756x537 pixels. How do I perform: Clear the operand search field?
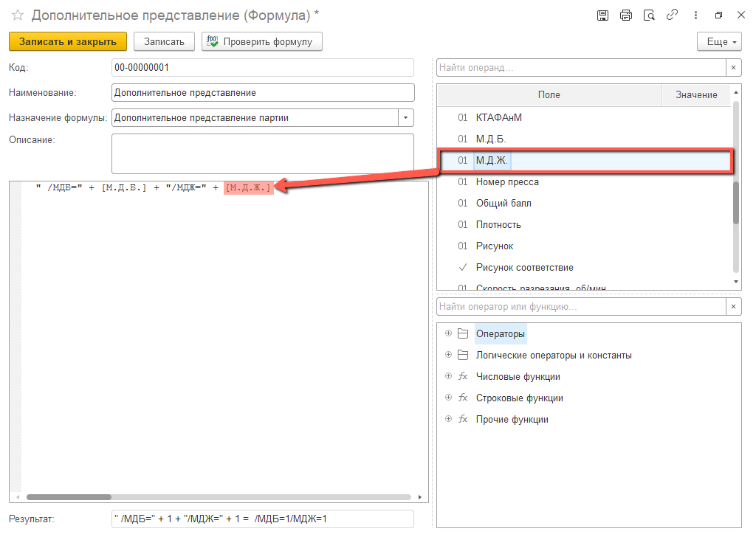point(733,68)
